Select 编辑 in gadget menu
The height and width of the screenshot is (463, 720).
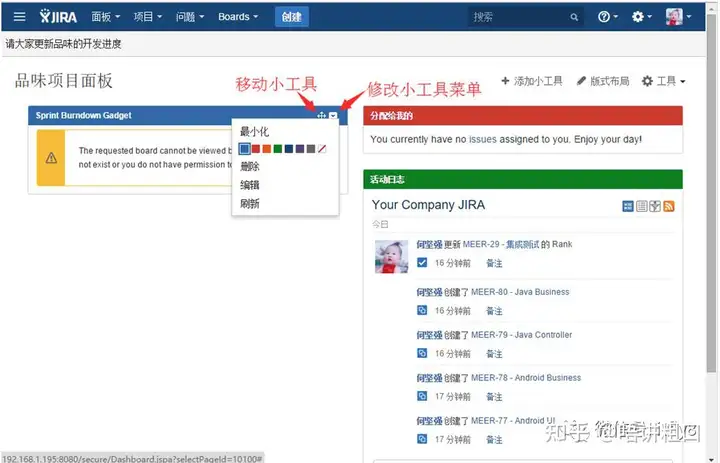[x=249, y=185]
